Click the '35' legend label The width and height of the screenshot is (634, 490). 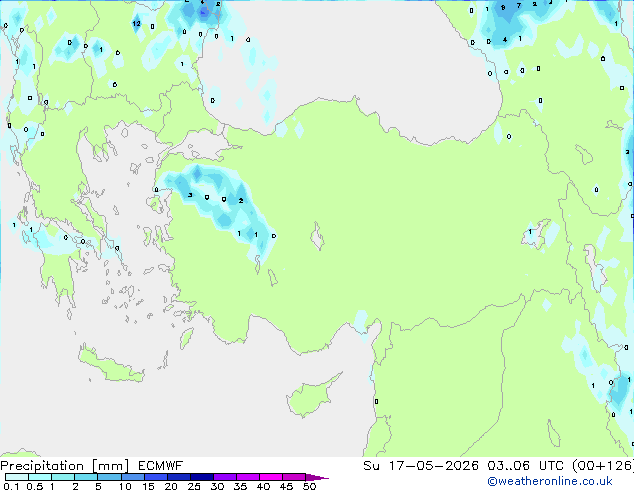click(x=240, y=486)
